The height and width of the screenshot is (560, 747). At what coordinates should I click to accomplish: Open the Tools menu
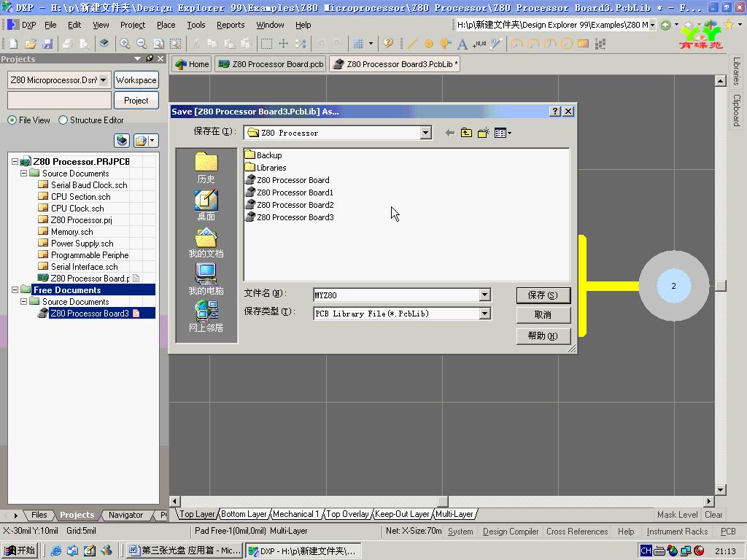pyautogui.click(x=196, y=25)
